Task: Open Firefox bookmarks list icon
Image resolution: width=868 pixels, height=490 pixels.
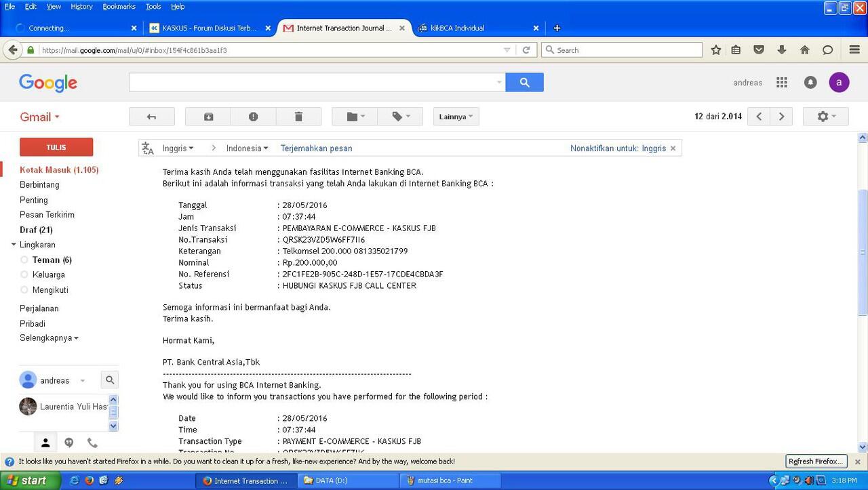Action: [736, 50]
